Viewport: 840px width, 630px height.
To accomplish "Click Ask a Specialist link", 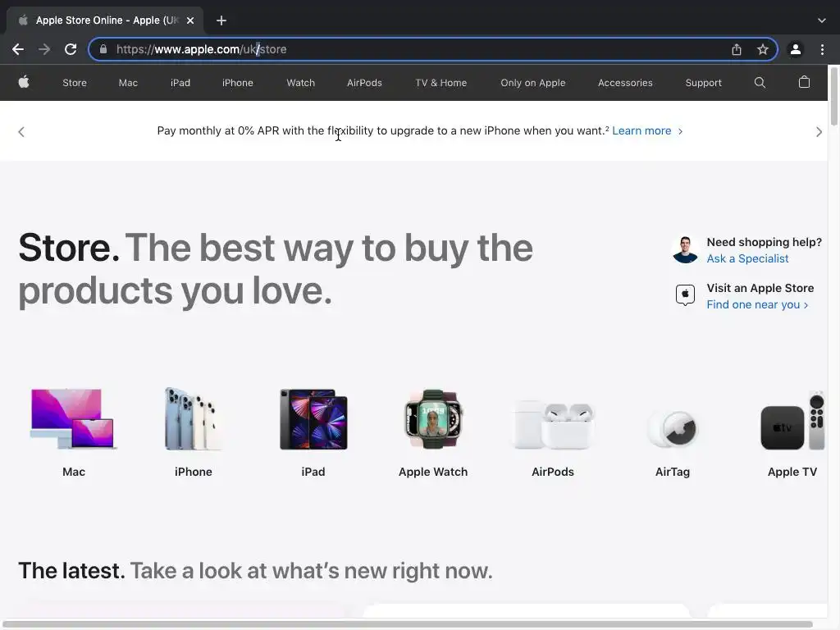I will (747, 258).
